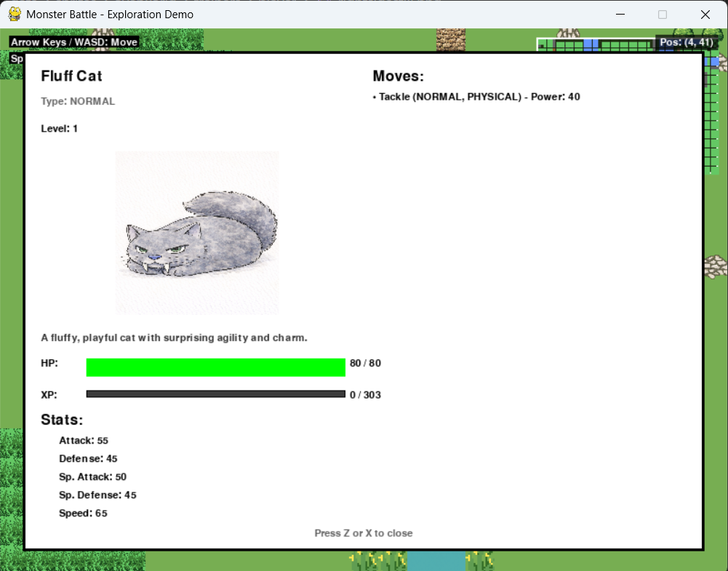Click the 'Sp. Attack: 50' stat
The width and height of the screenshot is (728, 571).
tap(92, 476)
